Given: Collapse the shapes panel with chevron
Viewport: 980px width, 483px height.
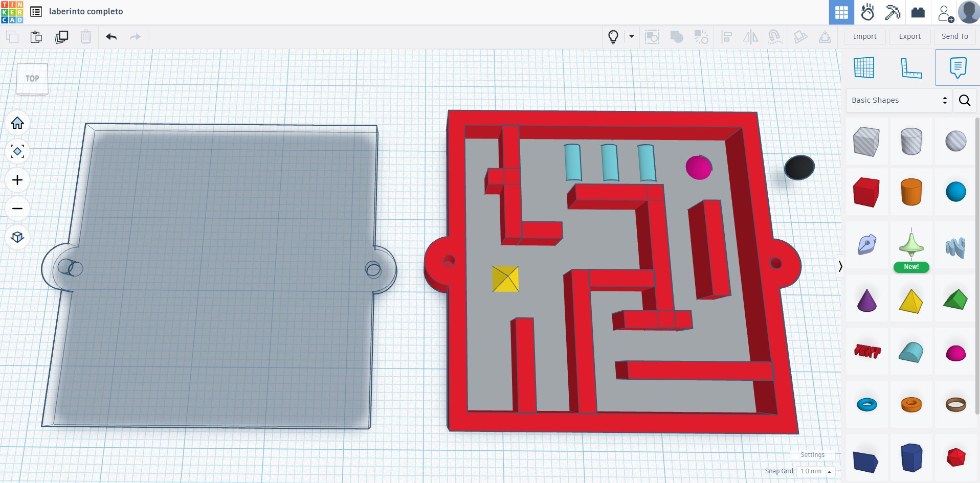Looking at the screenshot, I should point(840,266).
